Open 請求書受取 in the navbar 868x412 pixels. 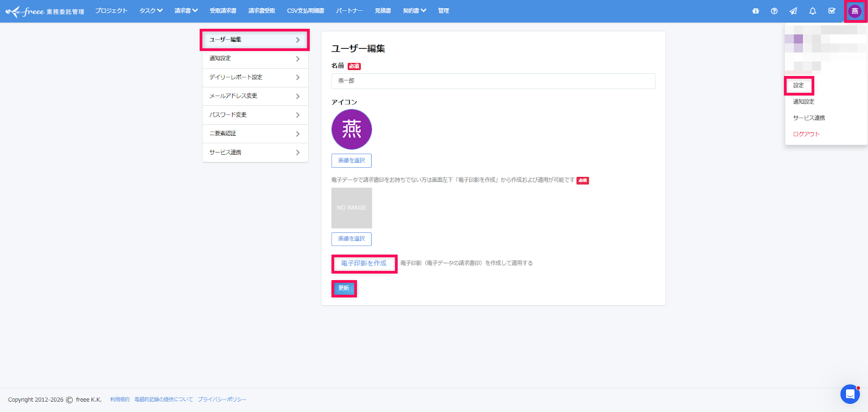261,11
